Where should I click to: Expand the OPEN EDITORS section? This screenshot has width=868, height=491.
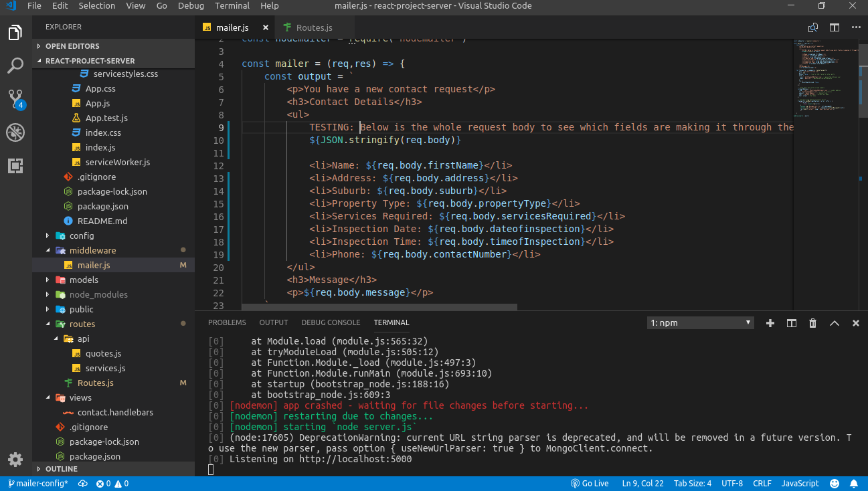(x=113, y=46)
